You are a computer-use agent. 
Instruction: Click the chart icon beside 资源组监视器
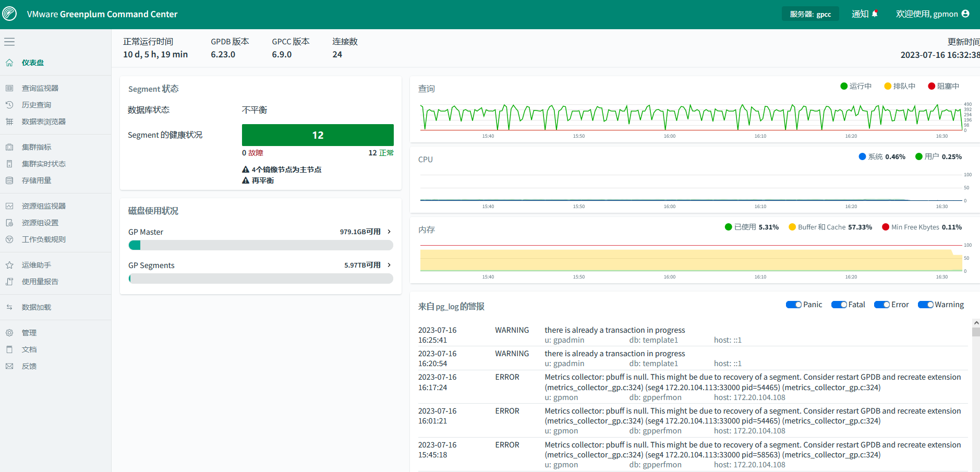click(x=9, y=206)
